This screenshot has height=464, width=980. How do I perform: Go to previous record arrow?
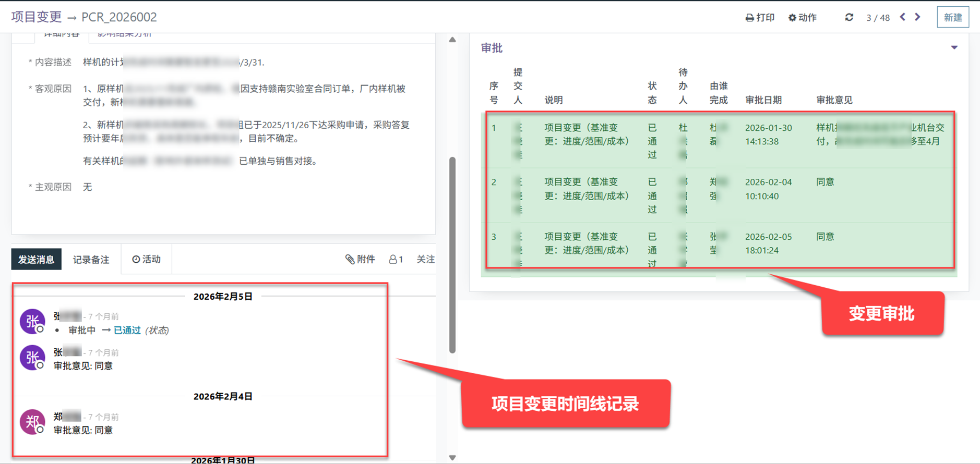coord(903,17)
